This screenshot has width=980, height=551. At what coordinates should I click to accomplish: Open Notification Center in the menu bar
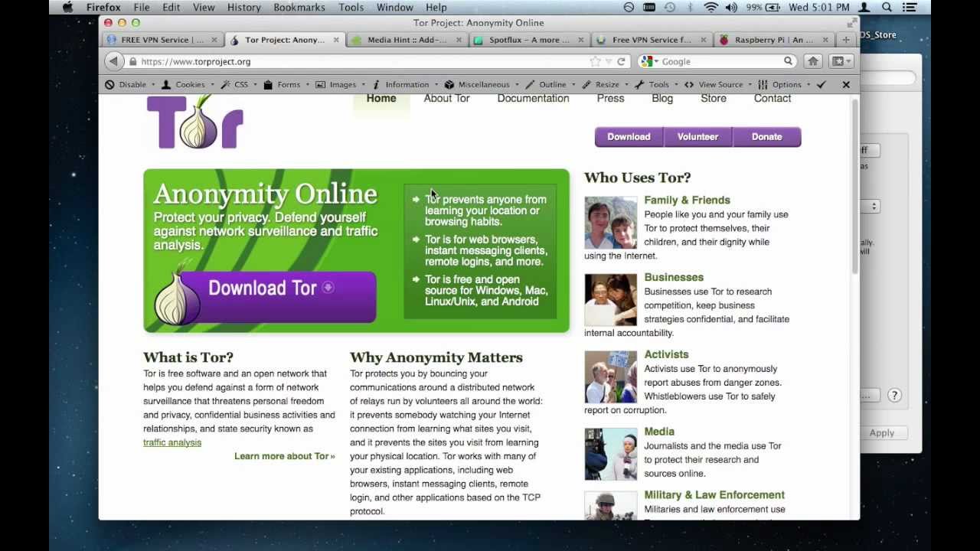coord(911,8)
